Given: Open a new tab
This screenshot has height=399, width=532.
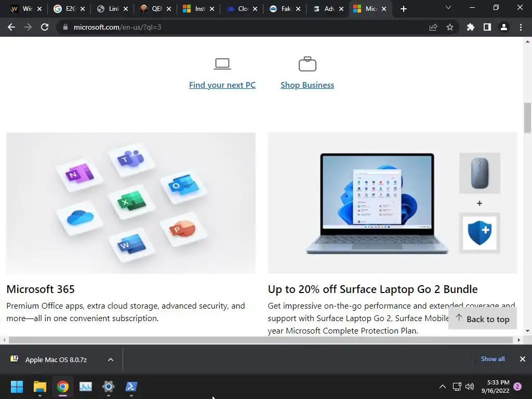Looking at the screenshot, I should coord(403,9).
